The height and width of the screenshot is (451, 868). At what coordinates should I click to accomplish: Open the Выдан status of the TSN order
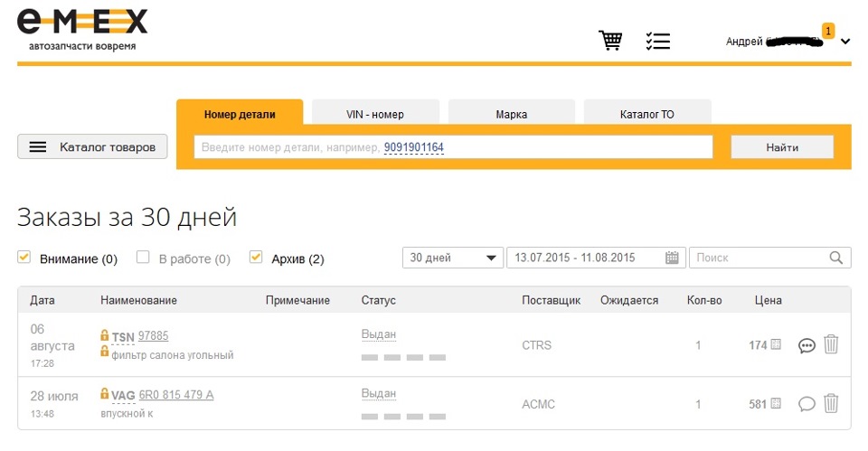point(379,334)
